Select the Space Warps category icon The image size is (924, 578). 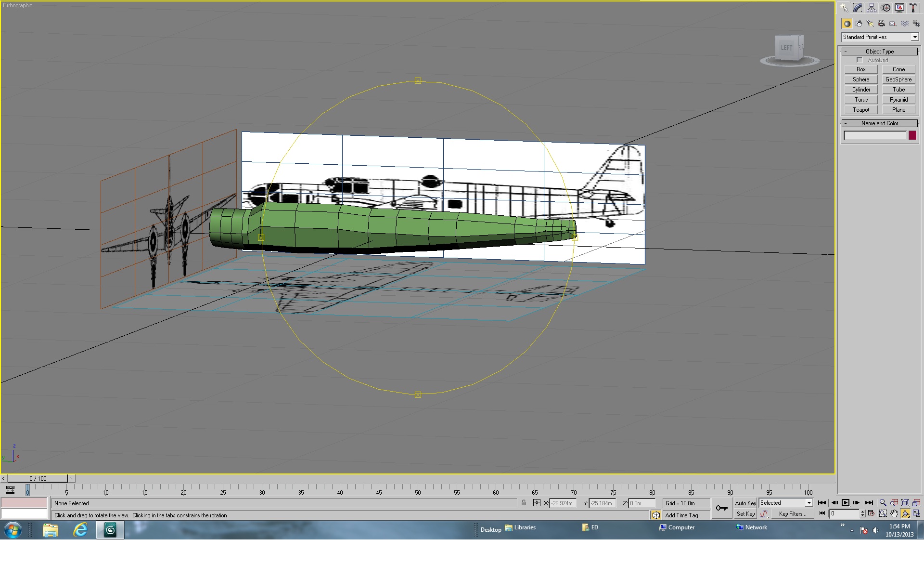905,24
